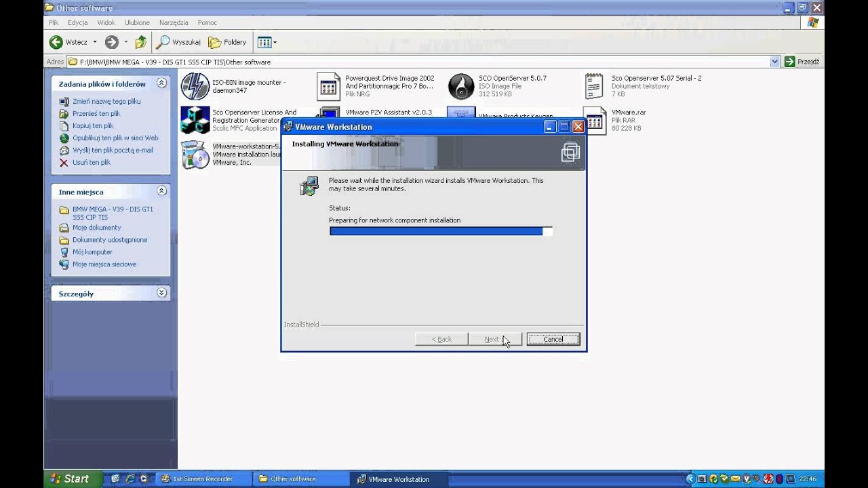Click Zmień nazwę tego pliku link
Screen dimensions: 868x488
pyautogui.click(x=106, y=102)
